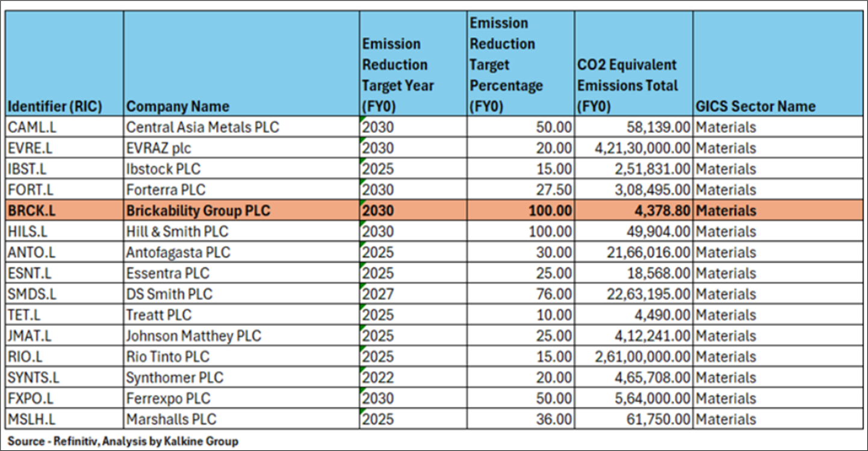
Task: Select the BRCK.L identifier cell
Action: pos(64,211)
